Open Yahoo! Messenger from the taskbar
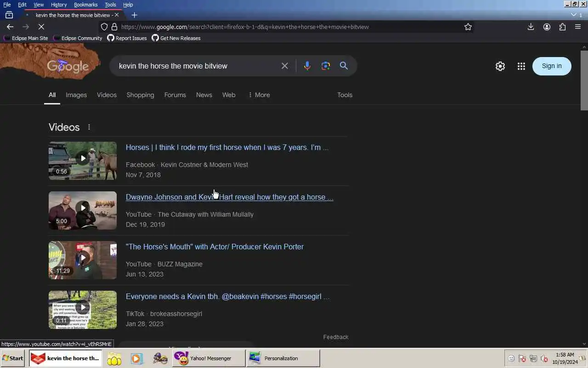 tap(209, 358)
